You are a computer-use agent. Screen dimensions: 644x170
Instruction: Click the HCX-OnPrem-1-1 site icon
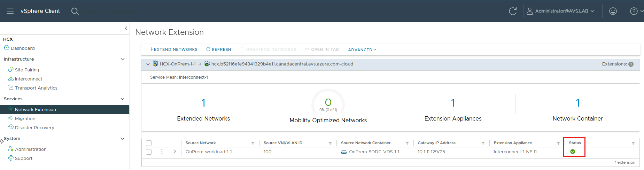coord(155,64)
